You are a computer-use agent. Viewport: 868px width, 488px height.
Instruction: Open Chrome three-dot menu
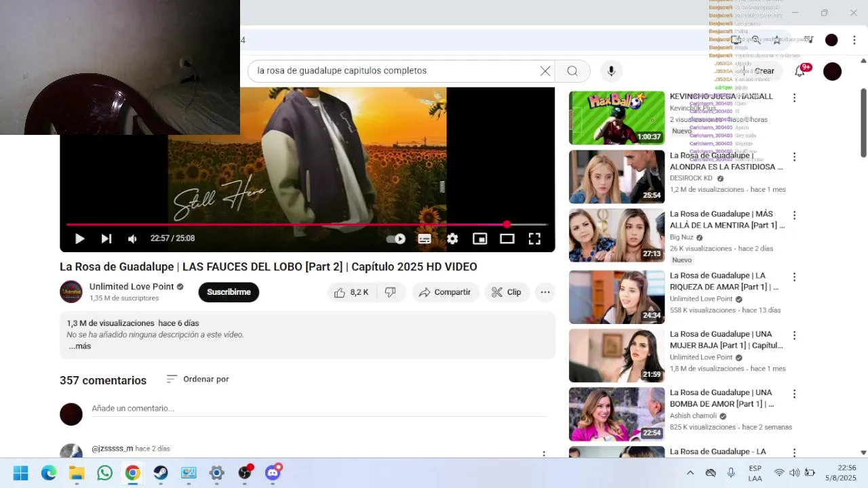pos(854,40)
